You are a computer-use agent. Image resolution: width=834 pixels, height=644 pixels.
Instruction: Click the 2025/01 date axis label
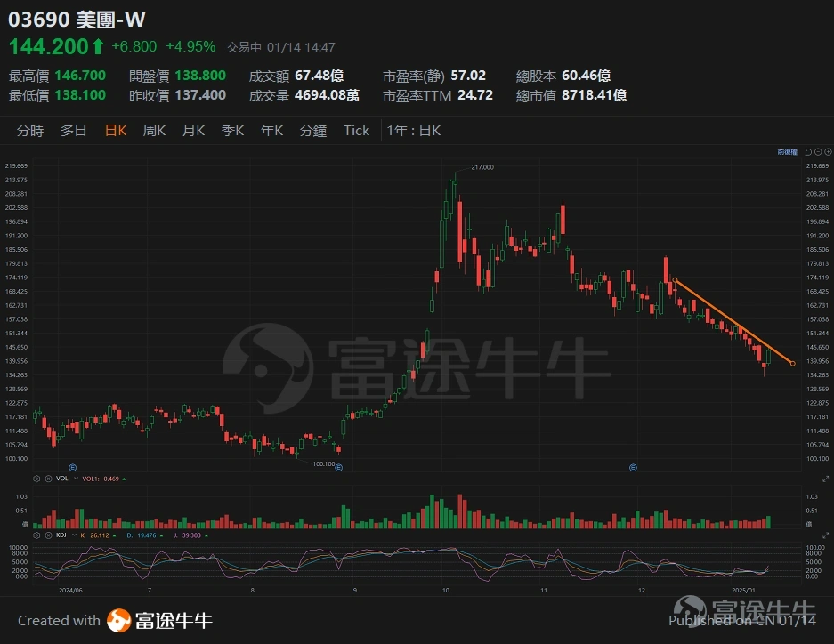pos(743,591)
